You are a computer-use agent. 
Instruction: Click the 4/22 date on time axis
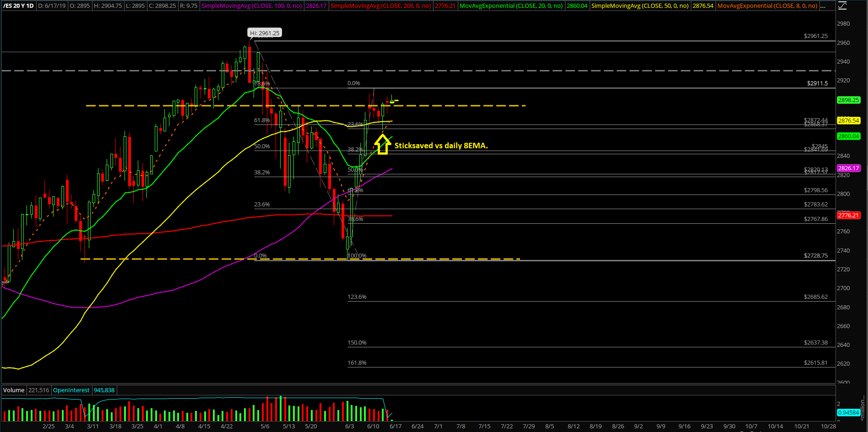tap(227, 426)
